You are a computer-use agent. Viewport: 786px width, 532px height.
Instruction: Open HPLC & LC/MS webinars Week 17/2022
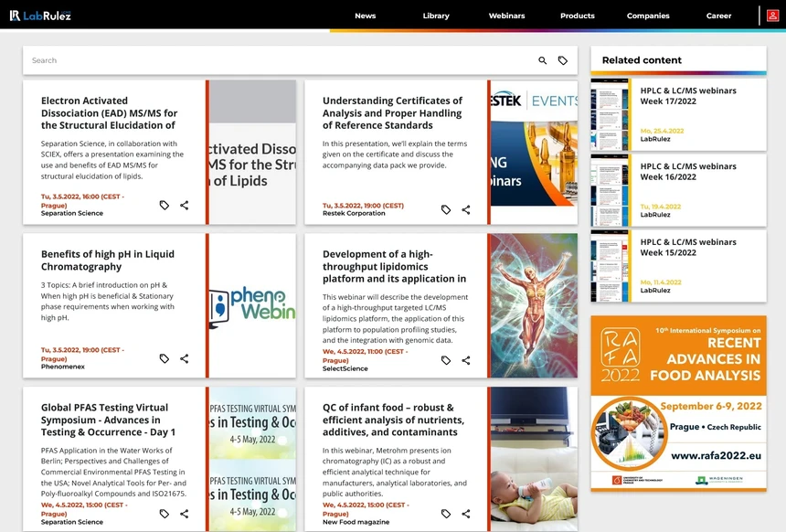pyautogui.click(x=688, y=96)
